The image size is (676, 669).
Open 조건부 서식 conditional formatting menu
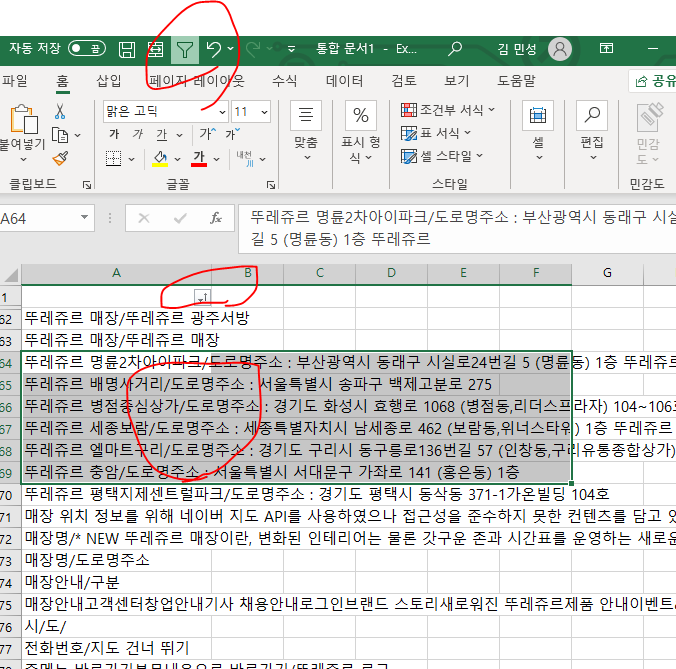pyautogui.click(x=448, y=110)
